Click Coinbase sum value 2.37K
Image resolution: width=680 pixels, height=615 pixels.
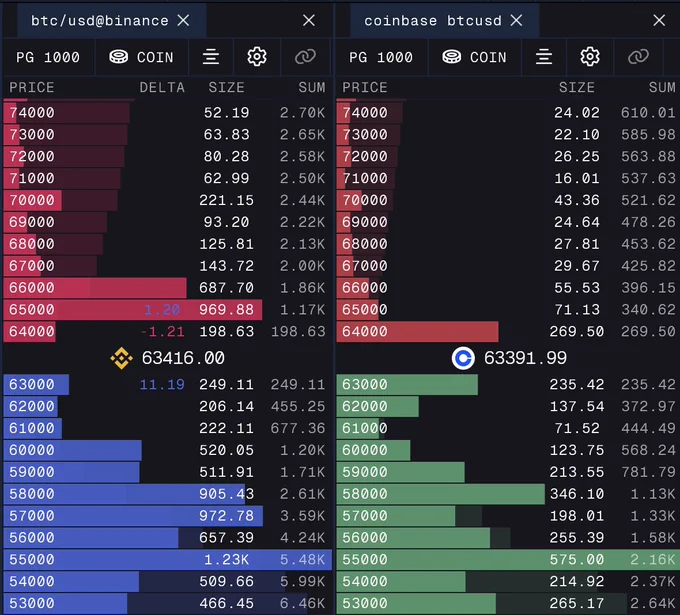pos(653,581)
